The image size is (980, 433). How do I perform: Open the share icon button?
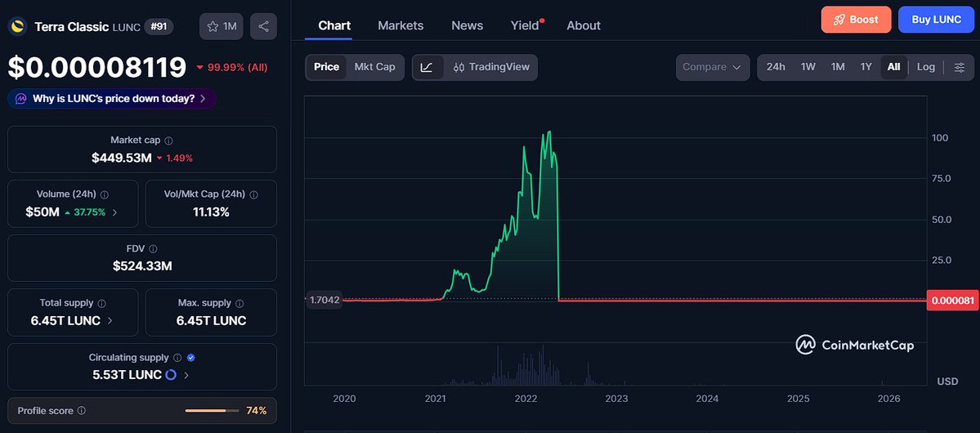(x=263, y=26)
